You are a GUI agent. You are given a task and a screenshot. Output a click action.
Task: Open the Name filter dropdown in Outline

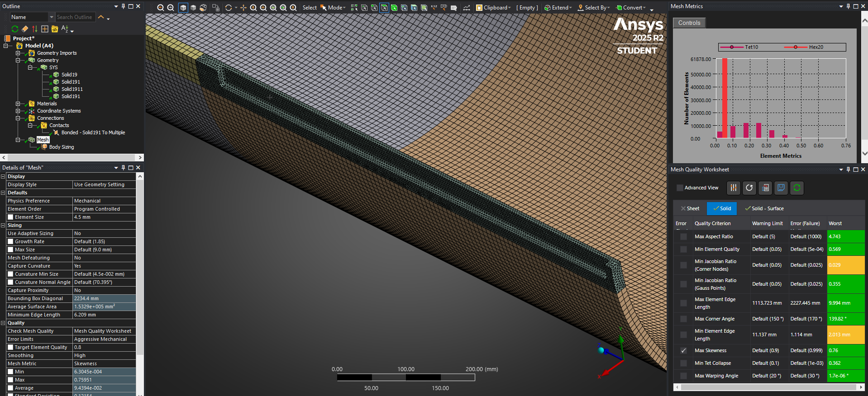(51, 17)
